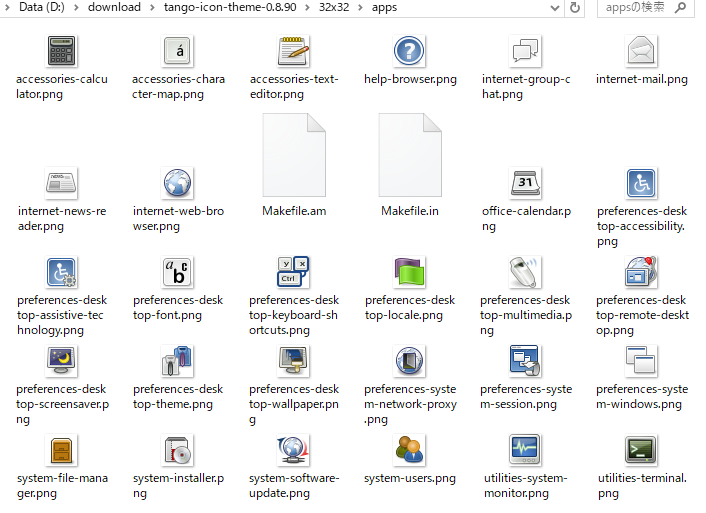This screenshot has height=513, width=706.
Task: Select the internet-web-browser.png globe icon
Action: [177, 183]
